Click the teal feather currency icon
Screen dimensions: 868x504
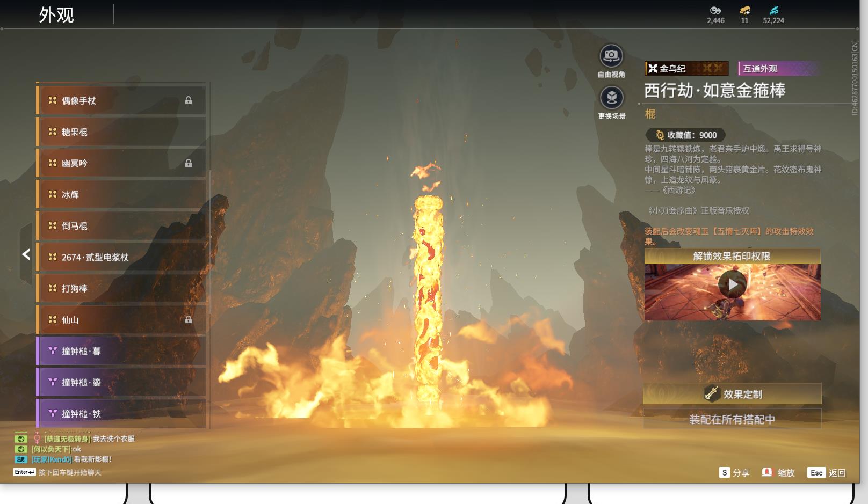coord(773,10)
